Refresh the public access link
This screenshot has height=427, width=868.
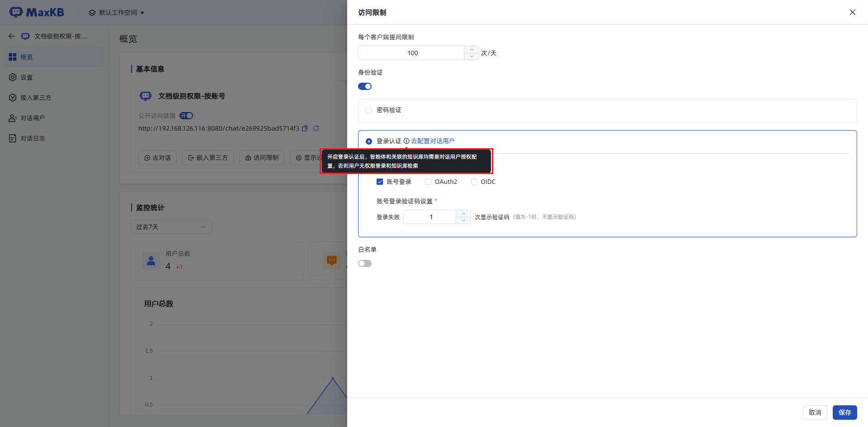[x=316, y=128]
